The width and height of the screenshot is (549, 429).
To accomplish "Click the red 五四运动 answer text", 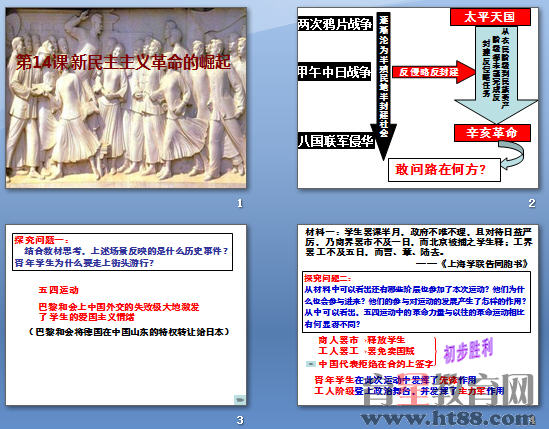I will coord(58,290).
